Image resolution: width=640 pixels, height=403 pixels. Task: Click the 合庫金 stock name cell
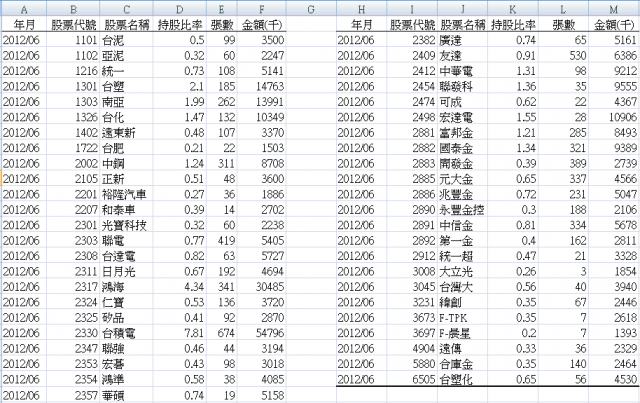[462, 364]
